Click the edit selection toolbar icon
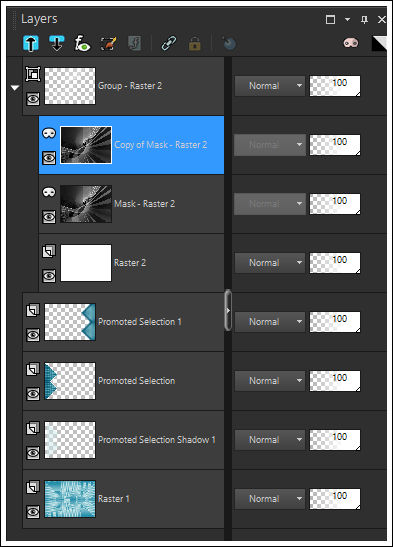 108,44
